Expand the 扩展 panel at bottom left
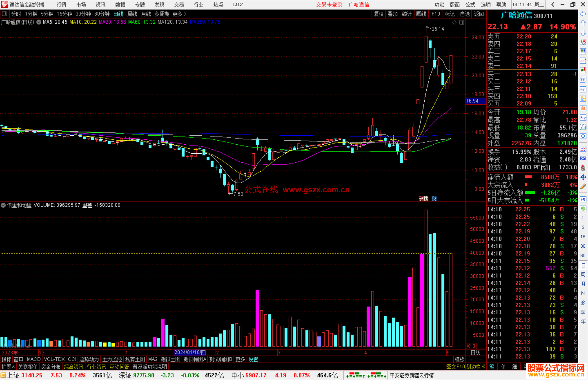Image resolution: width=588 pixels, height=380 pixels. (8, 367)
